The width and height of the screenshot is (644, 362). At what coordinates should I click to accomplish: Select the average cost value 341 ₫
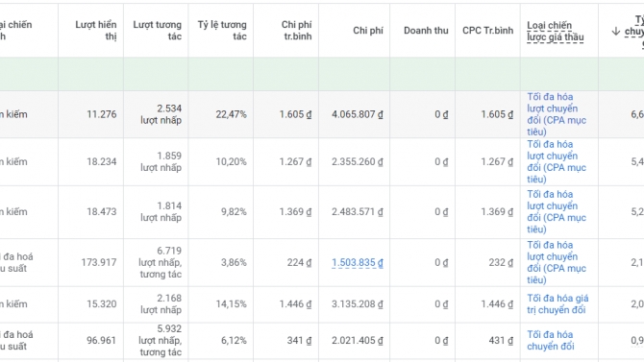299,340
